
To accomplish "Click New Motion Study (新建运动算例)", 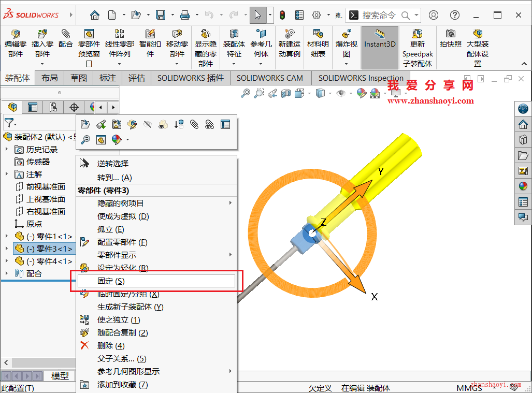I will point(290,43).
